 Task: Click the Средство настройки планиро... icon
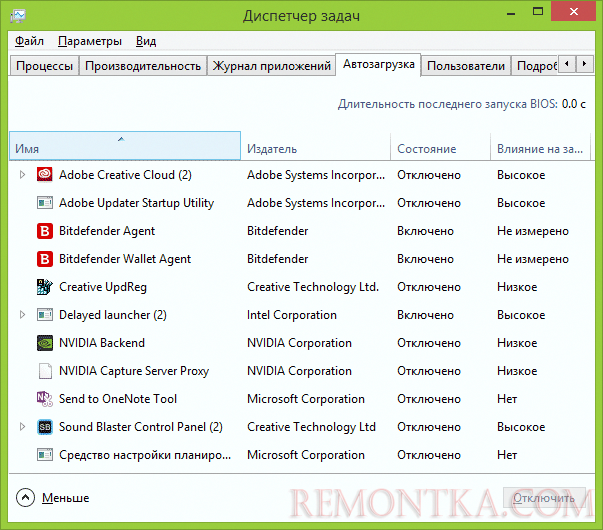click(45, 455)
